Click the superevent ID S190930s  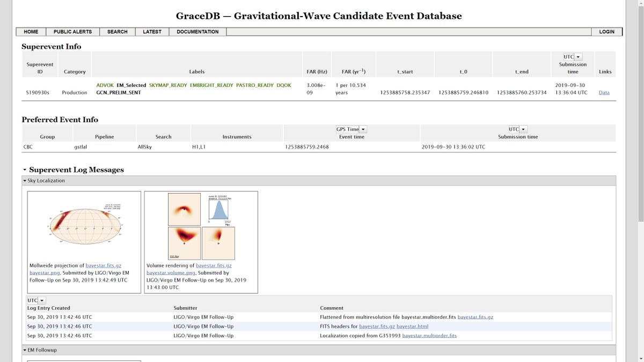[x=38, y=93]
